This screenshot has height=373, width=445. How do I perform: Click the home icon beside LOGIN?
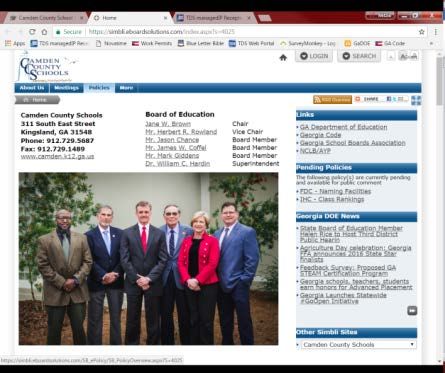(283, 58)
